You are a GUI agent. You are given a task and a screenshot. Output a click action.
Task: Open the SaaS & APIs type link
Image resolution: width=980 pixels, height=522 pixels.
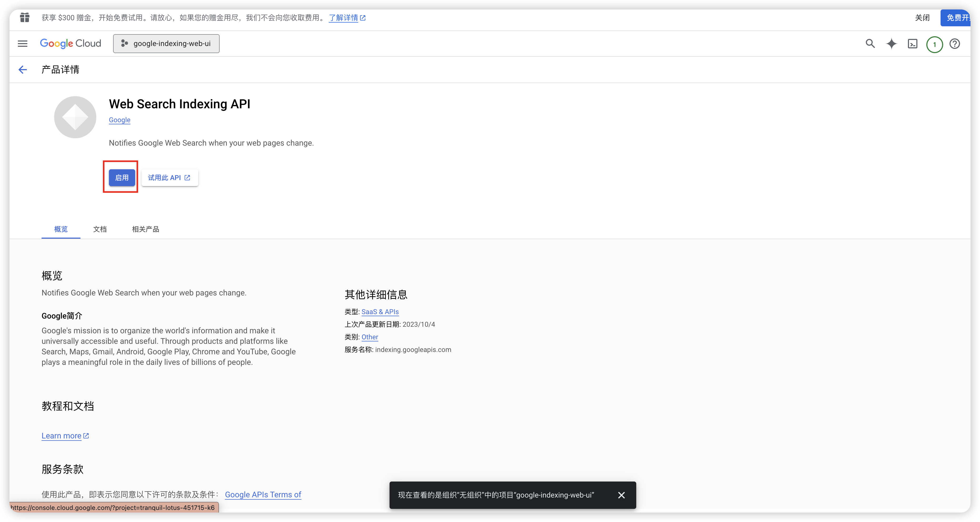pyautogui.click(x=380, y=312)
